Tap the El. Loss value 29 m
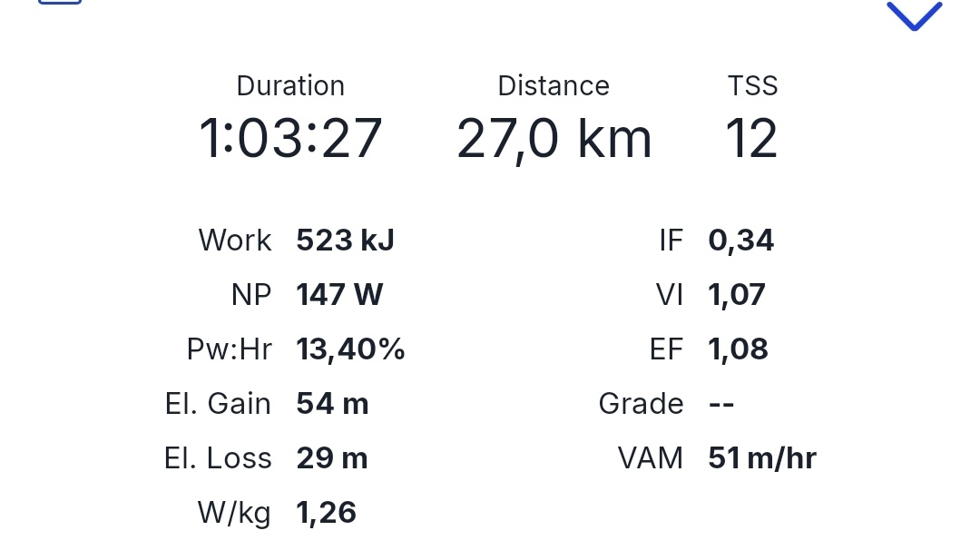Image resolution: width=980 pixels, height=560 pixels. click(x=332, y=458)
